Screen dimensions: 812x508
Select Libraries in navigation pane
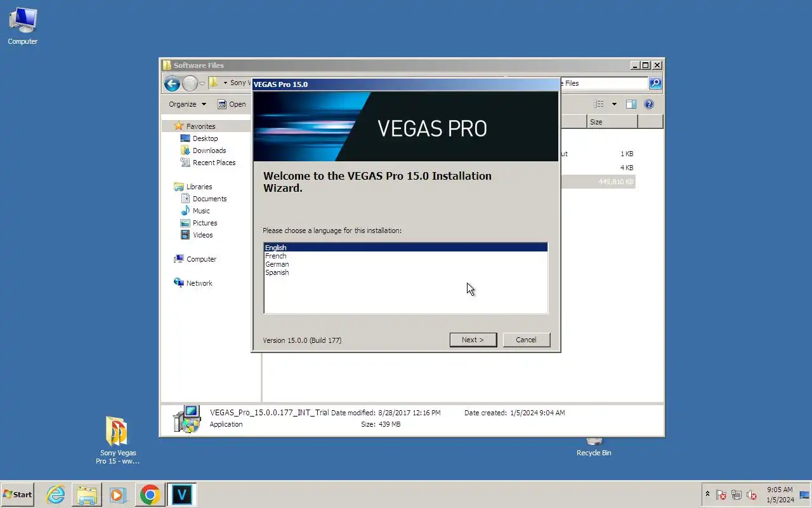199,187
